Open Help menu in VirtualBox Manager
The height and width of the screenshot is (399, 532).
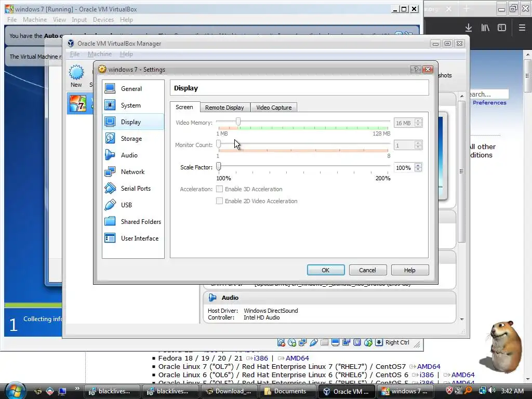126,54
